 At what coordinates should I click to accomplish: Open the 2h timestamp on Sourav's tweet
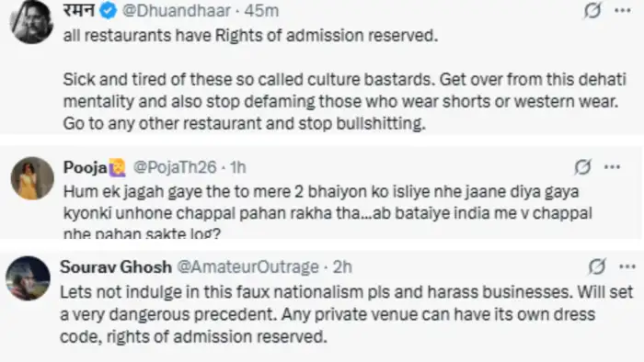[342, 267]
